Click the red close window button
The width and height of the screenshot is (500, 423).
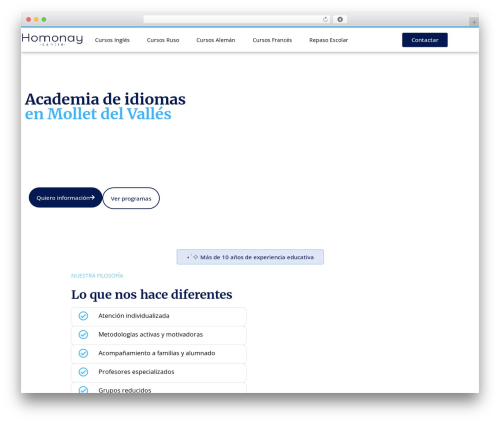pyautogui.click(x=29, y=19)
